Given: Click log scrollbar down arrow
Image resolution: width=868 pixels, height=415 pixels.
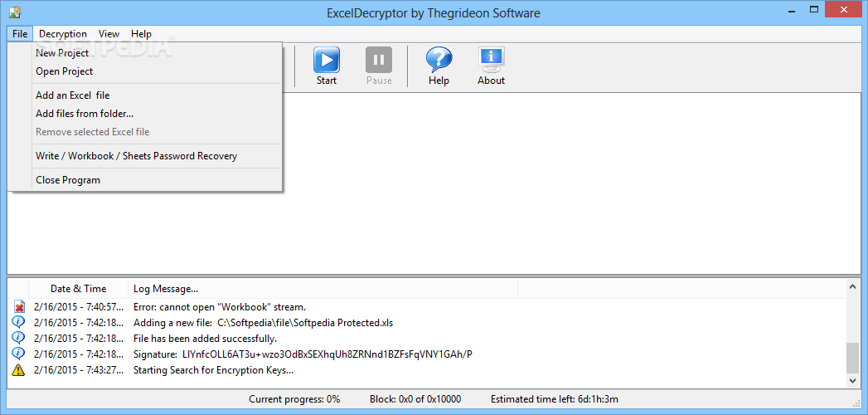Looking at the screenshot, I should tap(852, 381).
